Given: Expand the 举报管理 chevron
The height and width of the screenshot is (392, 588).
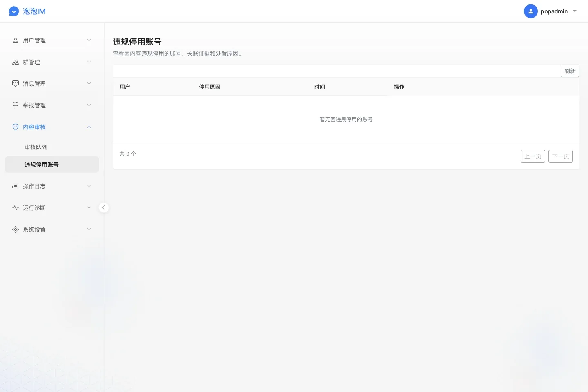Looking at the screenshot, I should tap(89, 105).
